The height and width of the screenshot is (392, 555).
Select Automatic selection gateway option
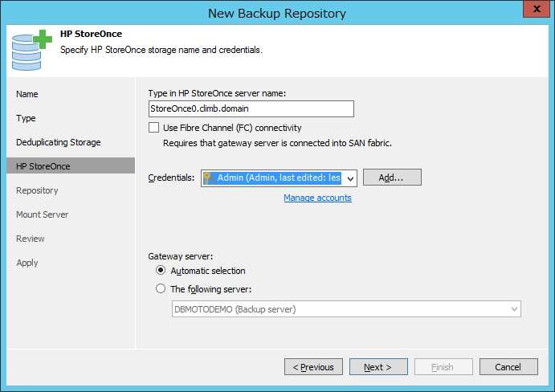pyautogui.click(x=161, y=271)
